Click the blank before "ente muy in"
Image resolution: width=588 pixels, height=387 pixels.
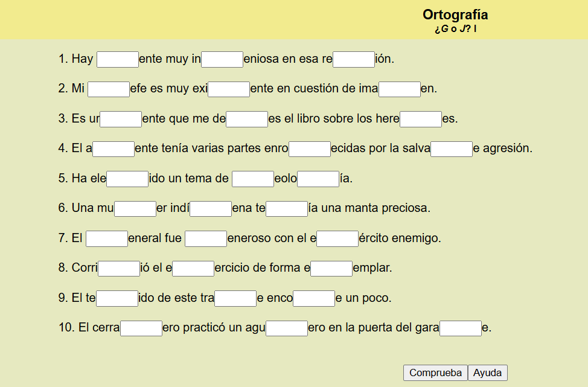(x=118, y=59)
